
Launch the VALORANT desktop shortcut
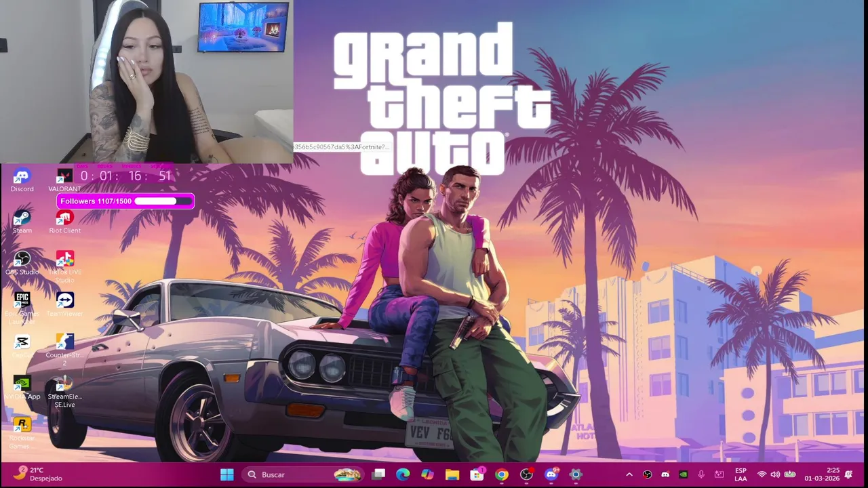pyautogui.click(x=64, y=180)
